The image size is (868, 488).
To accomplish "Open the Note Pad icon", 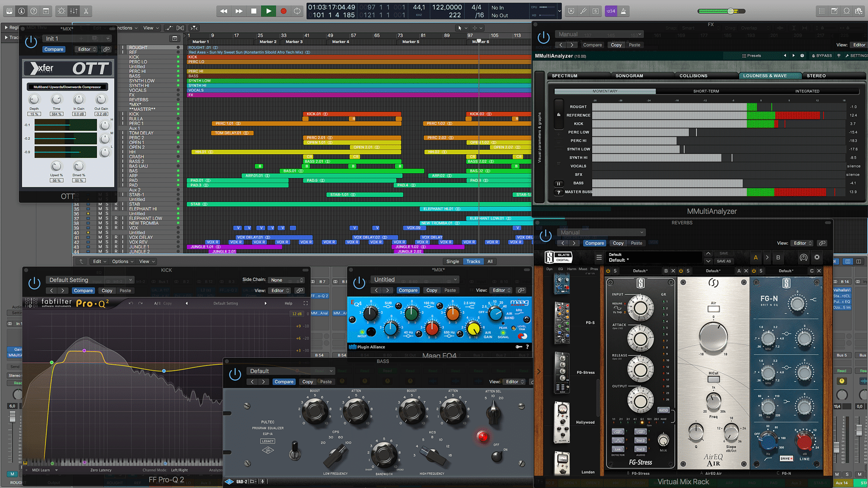I will tap(834, 11).
